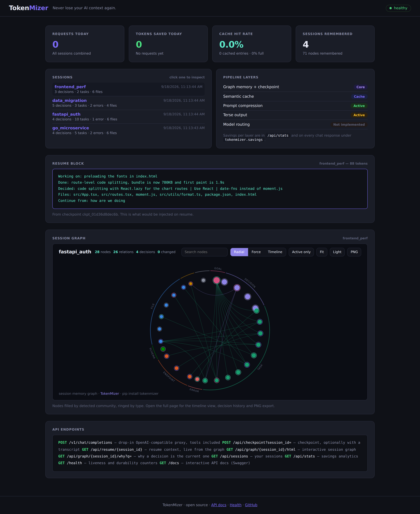Open the frontend_perf session
Screen dimensions: 420x514
(129, 89)
